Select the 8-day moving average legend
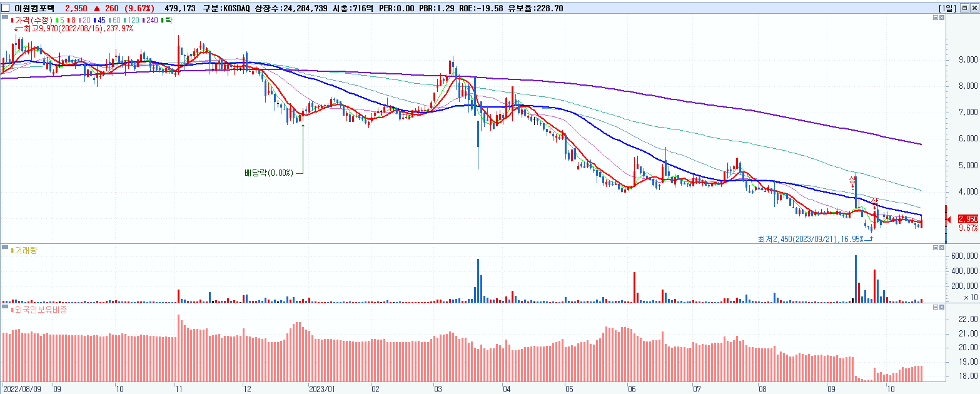Screen dimensions: 980x394 [x=72, y=21]
